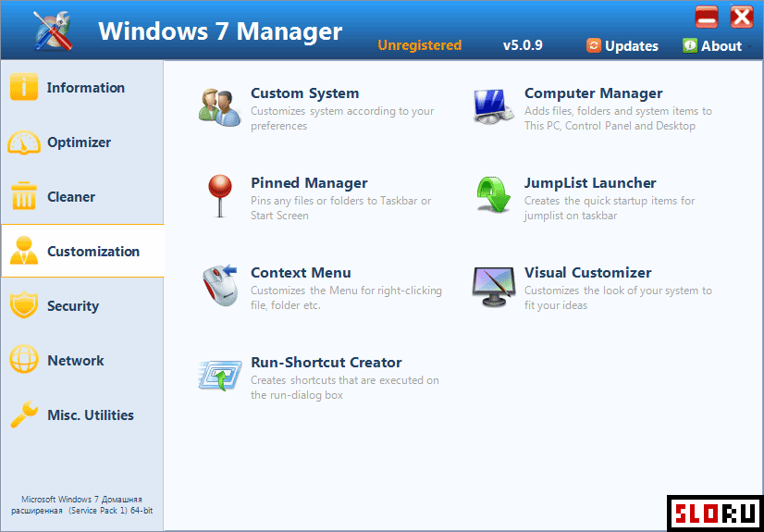Viewport: 764px width, 532px height.
Task: Click the green arrow JumpList Launcher icon
Action: (x=492, y=195)
